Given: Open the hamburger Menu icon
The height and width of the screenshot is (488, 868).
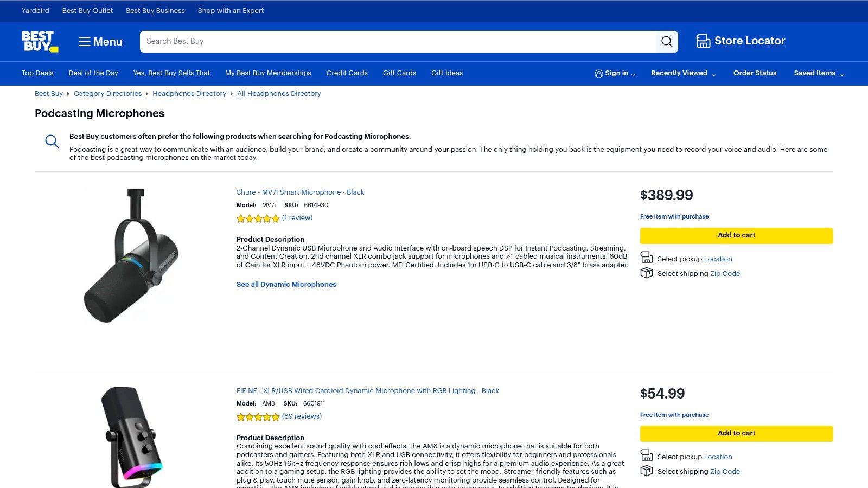Looking at the screenshot, I should pyautogui.click(x=85, y=41).
